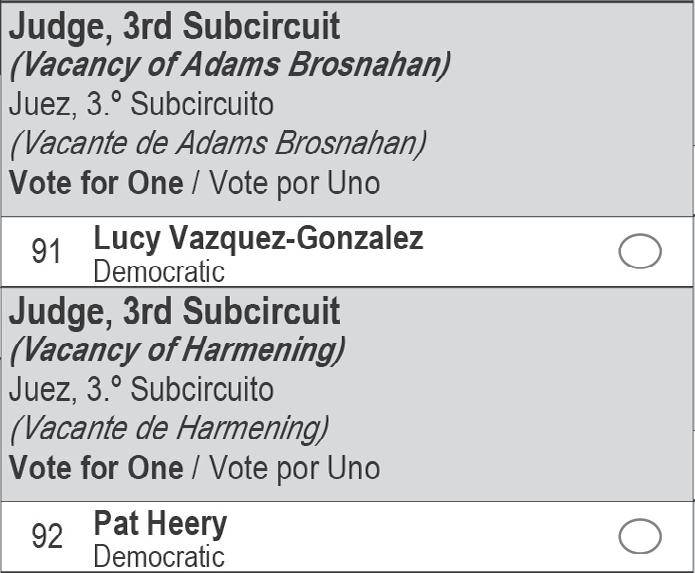Click "Vote por Uno" in Harmening contest
695x573 pixels.
point(294,468)
